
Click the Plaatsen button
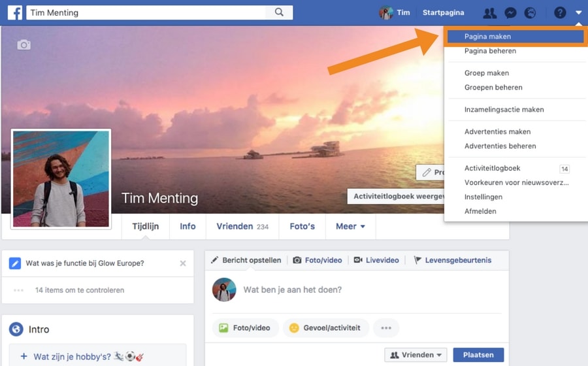point(478,355)
